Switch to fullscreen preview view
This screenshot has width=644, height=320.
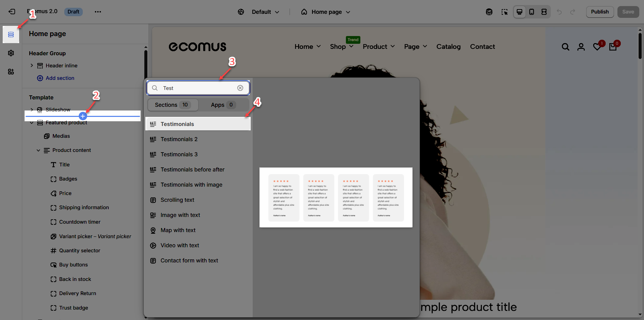544,12
